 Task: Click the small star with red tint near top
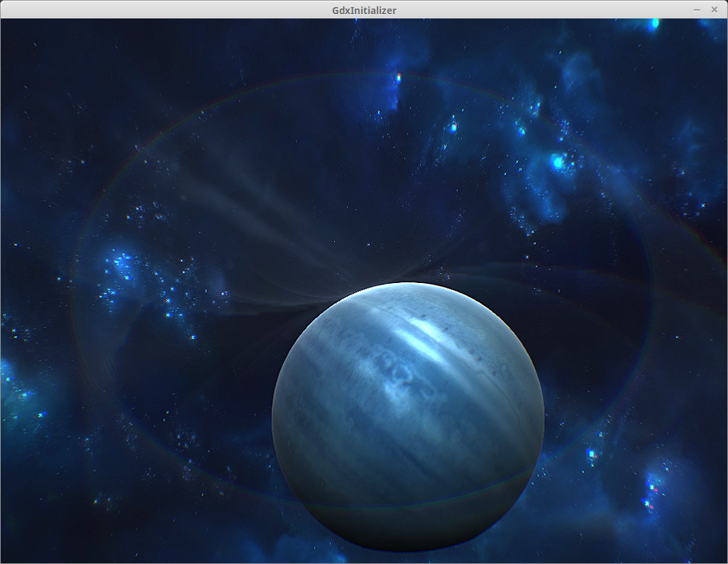point(399,77)
